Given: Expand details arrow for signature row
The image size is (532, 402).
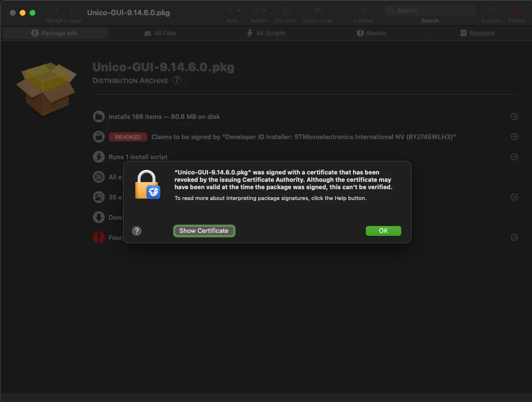Looking at the screenshot, I should (514, 137).
